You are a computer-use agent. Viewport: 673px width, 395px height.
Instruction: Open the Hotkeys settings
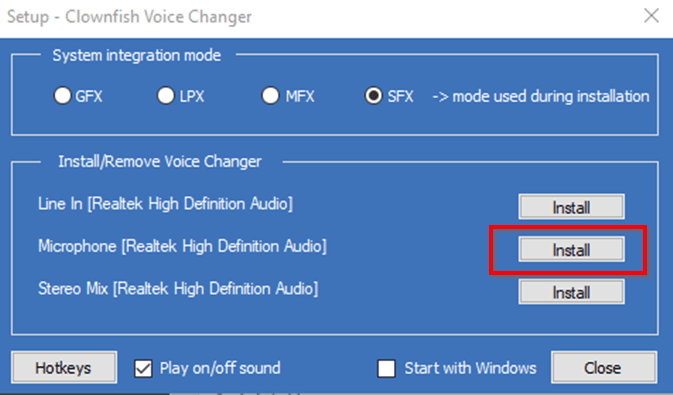pyautogui.click(x=64, y=368)
